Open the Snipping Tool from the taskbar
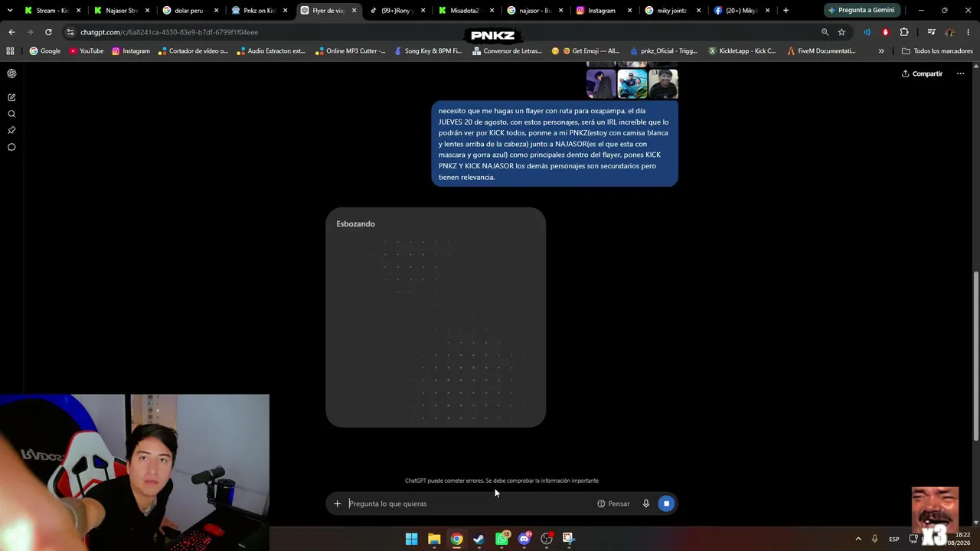The image size is (980, 551). (x=568, y=539)
